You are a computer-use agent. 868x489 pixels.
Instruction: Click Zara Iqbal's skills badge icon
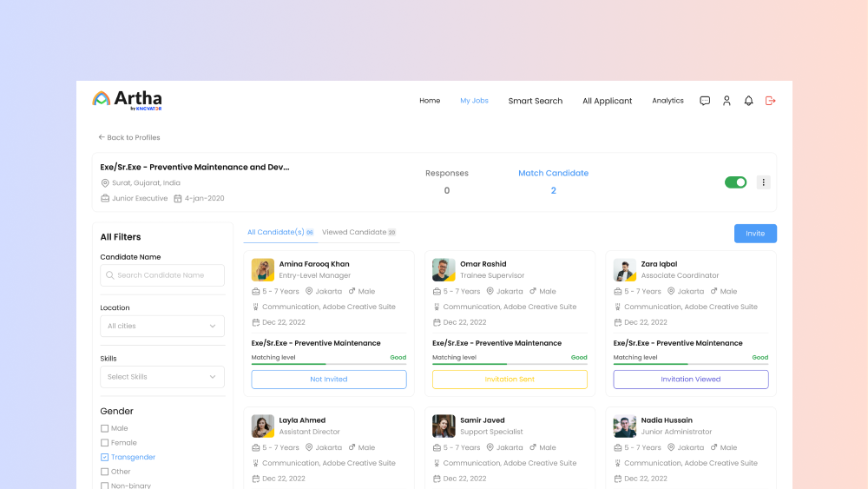617,307
